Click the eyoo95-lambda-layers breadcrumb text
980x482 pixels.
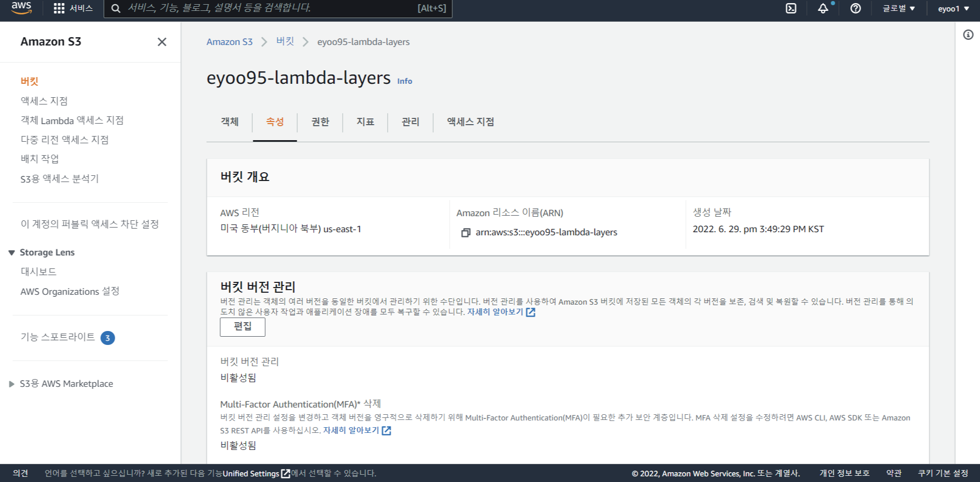363,42
